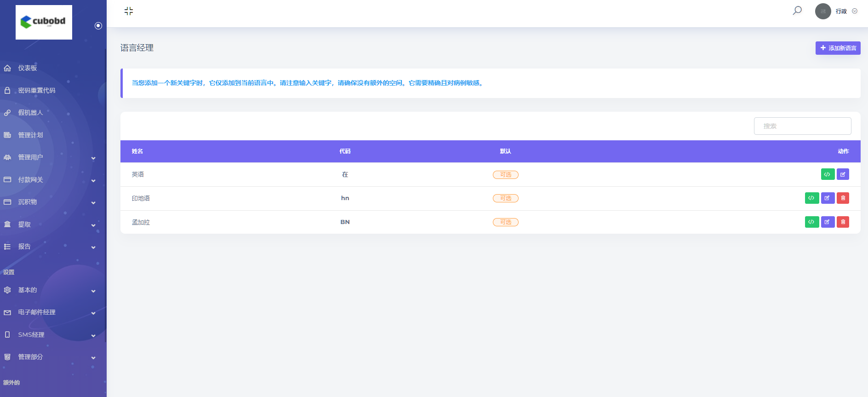
Task: Click the edit icon in 英语 row
Action: click(x=843, y=174)
